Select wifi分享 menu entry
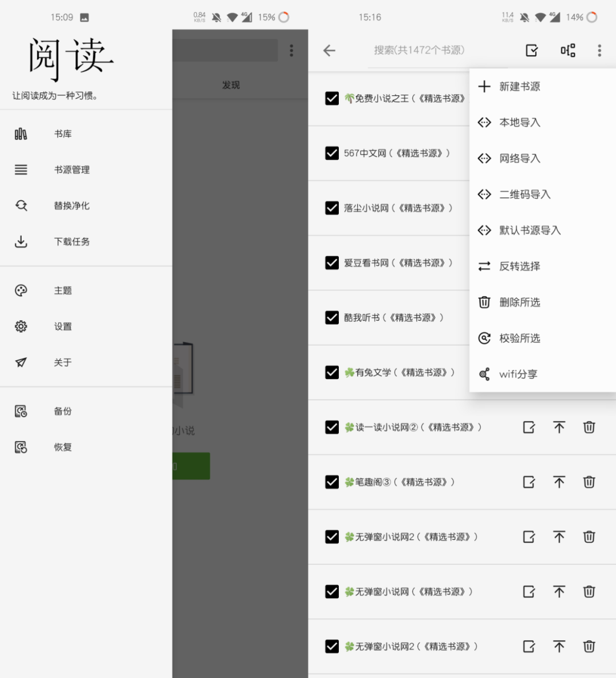Screen dimensions: 616x678 [542, 374]
